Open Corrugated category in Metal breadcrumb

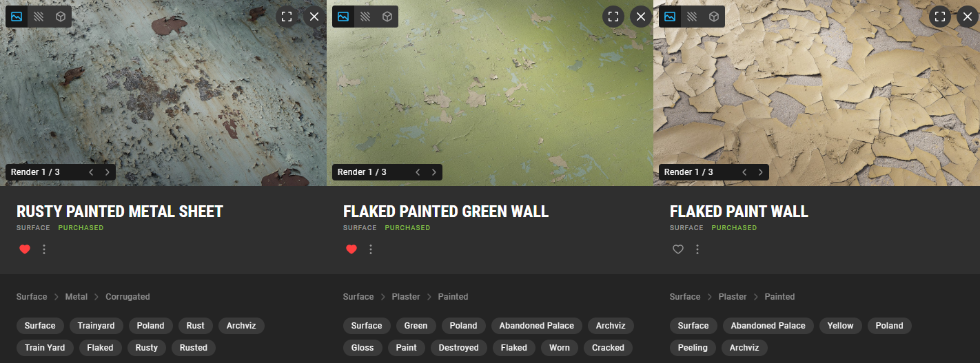tap(127, 297)
